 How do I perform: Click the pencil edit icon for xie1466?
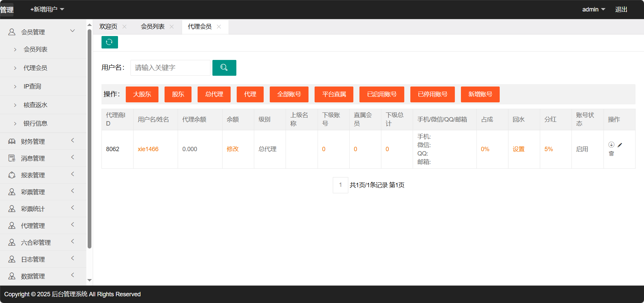620,145
